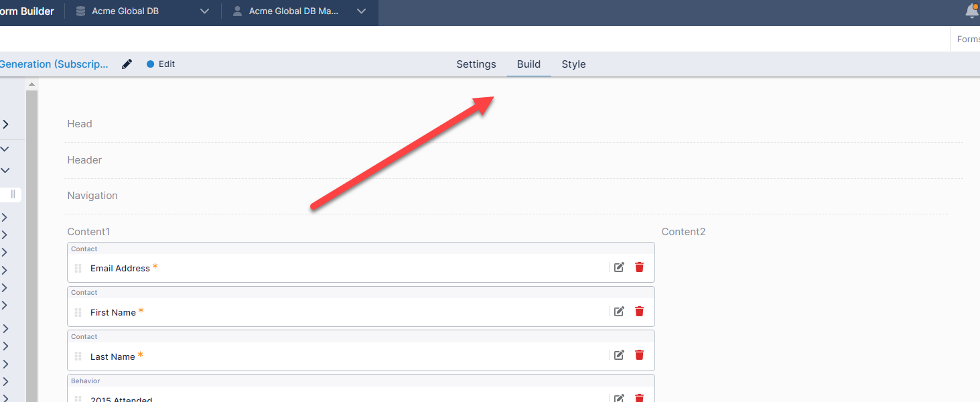Click the pencil icon to rename form
Viewport: 980px width, 402px height.
pyautogui.click(x=127, y=64)
